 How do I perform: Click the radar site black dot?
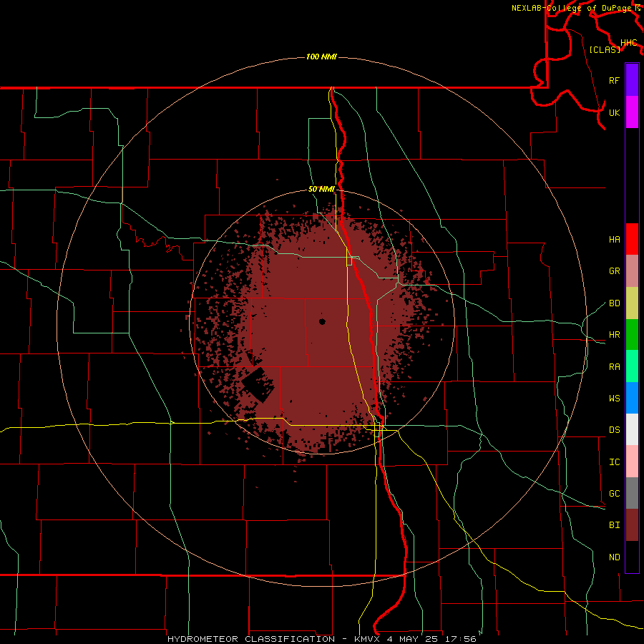[x=322, y=321]
